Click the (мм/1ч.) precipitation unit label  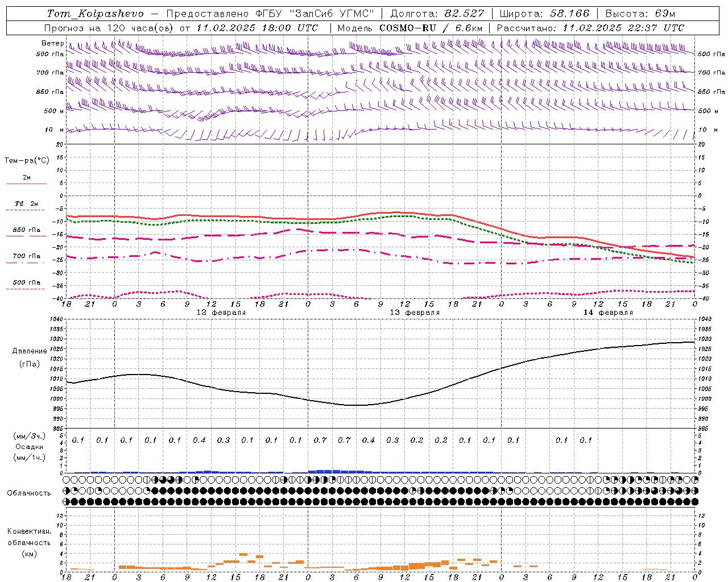click(x=29, y=458)
